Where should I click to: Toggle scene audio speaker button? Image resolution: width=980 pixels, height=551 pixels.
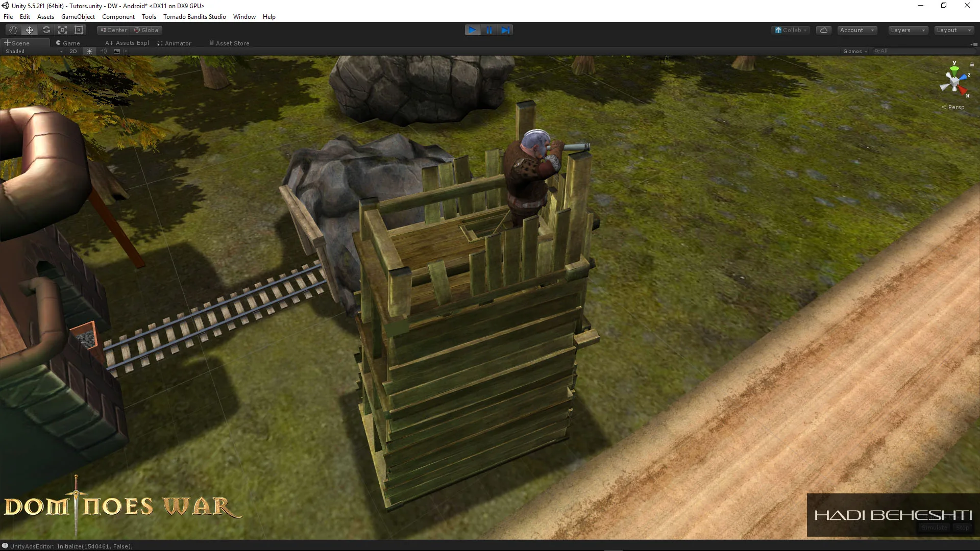(104, 51)
